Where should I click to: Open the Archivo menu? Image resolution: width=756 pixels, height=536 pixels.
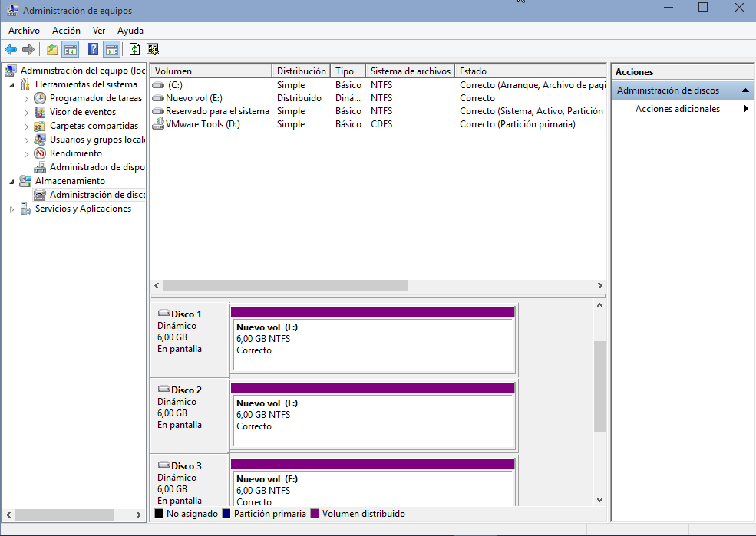pyautogui.click(x=24, y=31)
